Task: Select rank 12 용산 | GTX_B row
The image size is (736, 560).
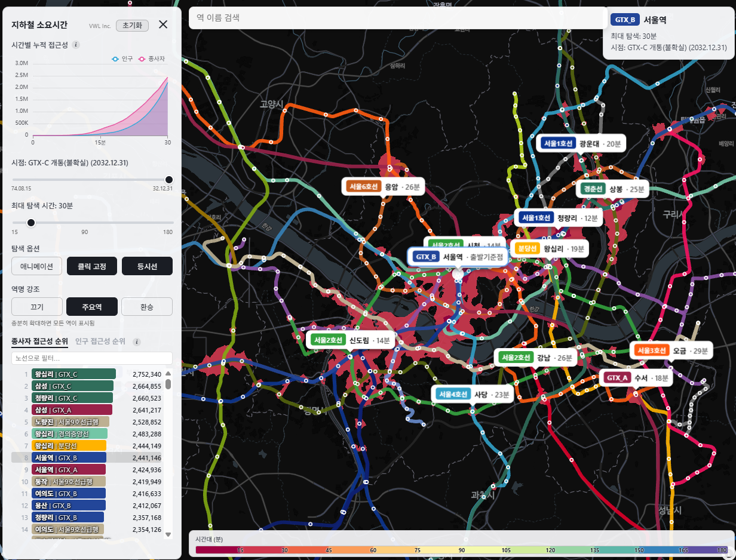Action: pos(87,506)
